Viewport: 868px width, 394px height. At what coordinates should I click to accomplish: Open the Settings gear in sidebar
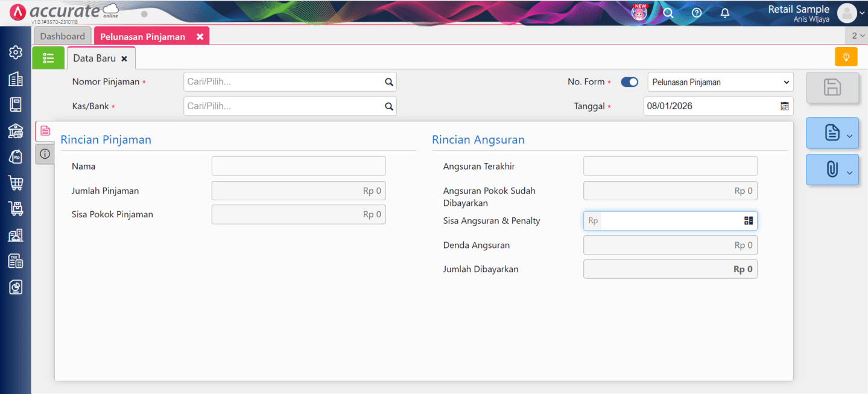pos(16,52)
